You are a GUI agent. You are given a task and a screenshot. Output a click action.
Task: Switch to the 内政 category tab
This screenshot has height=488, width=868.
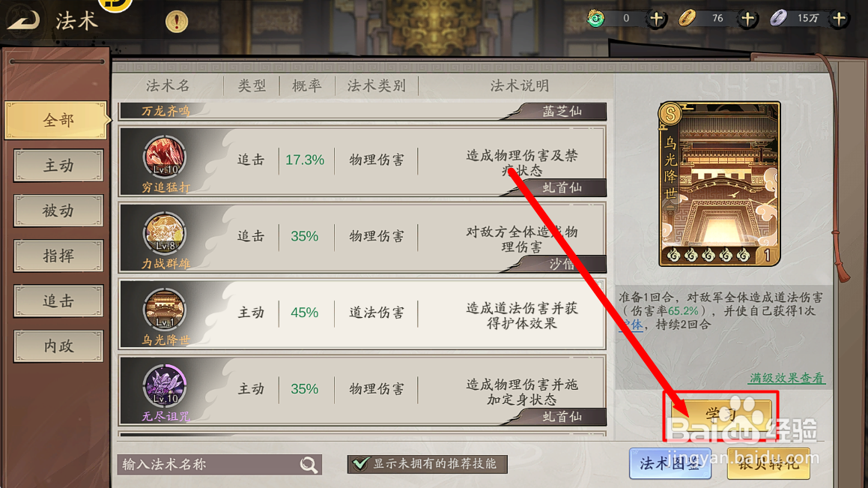tap(58, 346)
